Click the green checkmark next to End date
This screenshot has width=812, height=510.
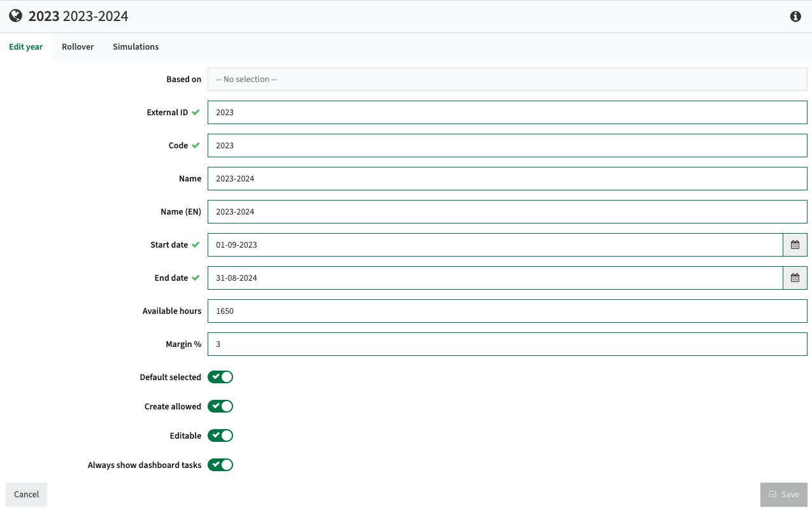[196, 278]
